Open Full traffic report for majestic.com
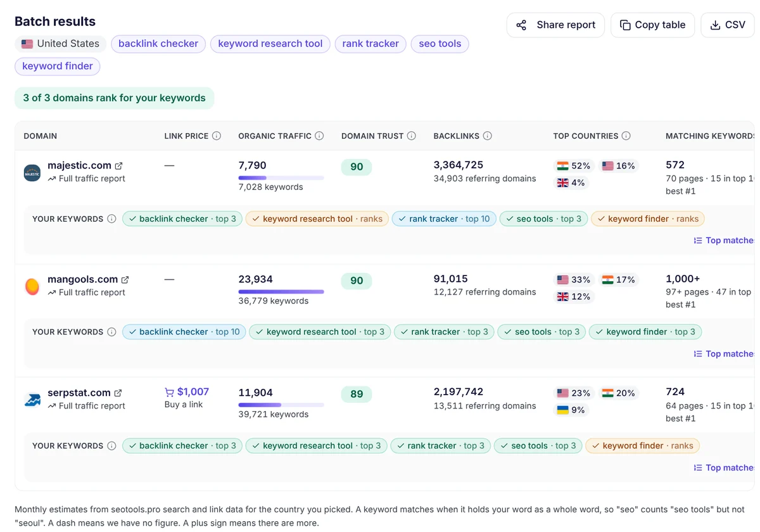760x532 pixels. pos(86,179)
